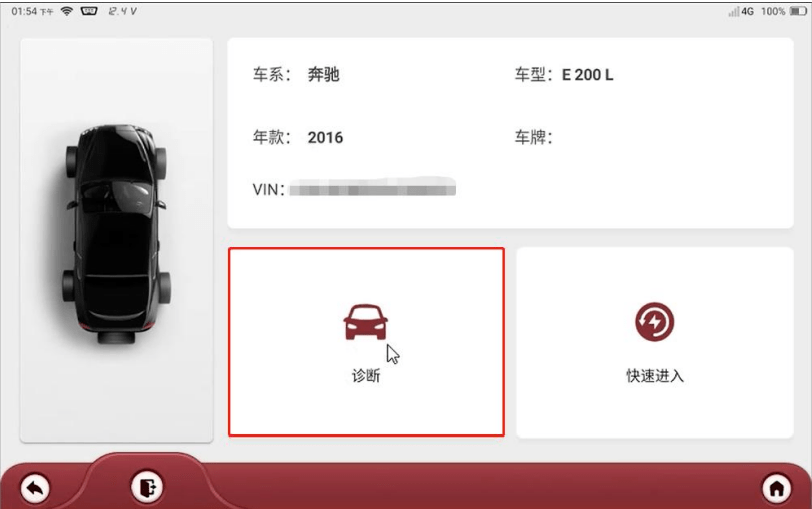Click the 2.4 V voltage reading

pos(122,11)
